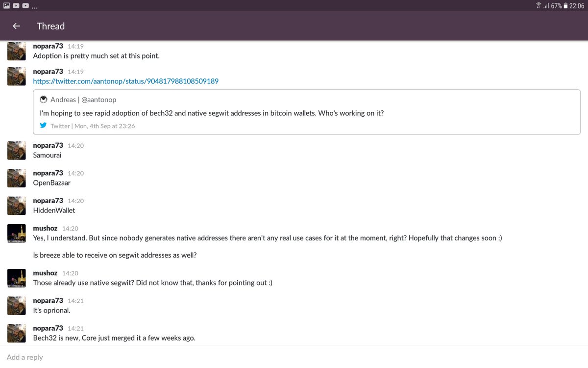Select 'Is breeze able to receive' text
Viewport: 588px width, 368px height.
pyautogui.click(x=115, y=255)
